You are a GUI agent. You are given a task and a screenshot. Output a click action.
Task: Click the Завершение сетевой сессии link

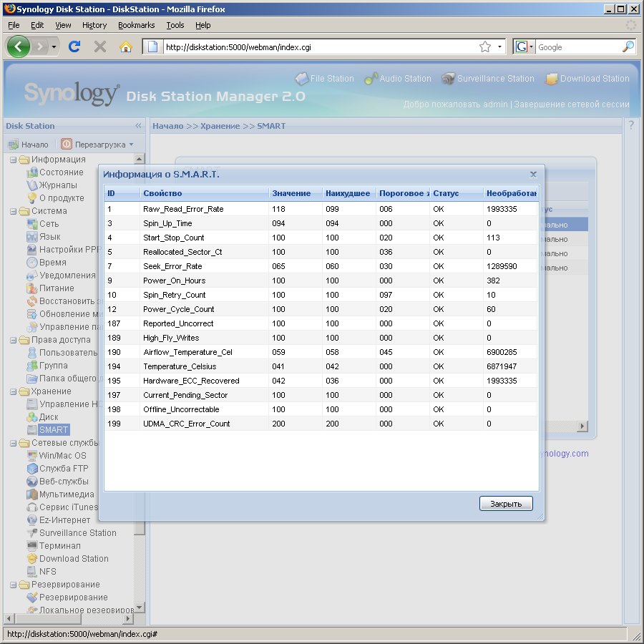pos(572,104)
